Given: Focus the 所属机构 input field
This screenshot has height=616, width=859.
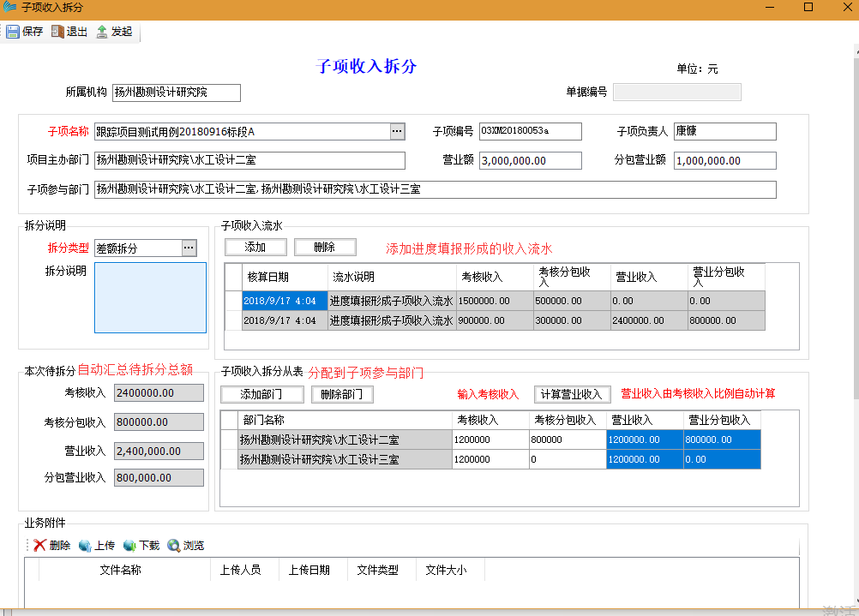Looking at the screenshot, I should click(177, 93).
